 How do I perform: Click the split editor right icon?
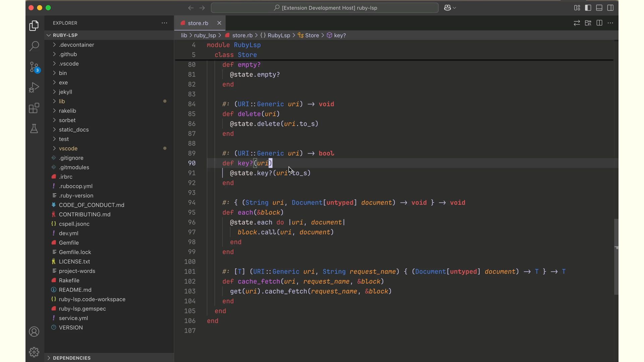click(x=599, y=23)
